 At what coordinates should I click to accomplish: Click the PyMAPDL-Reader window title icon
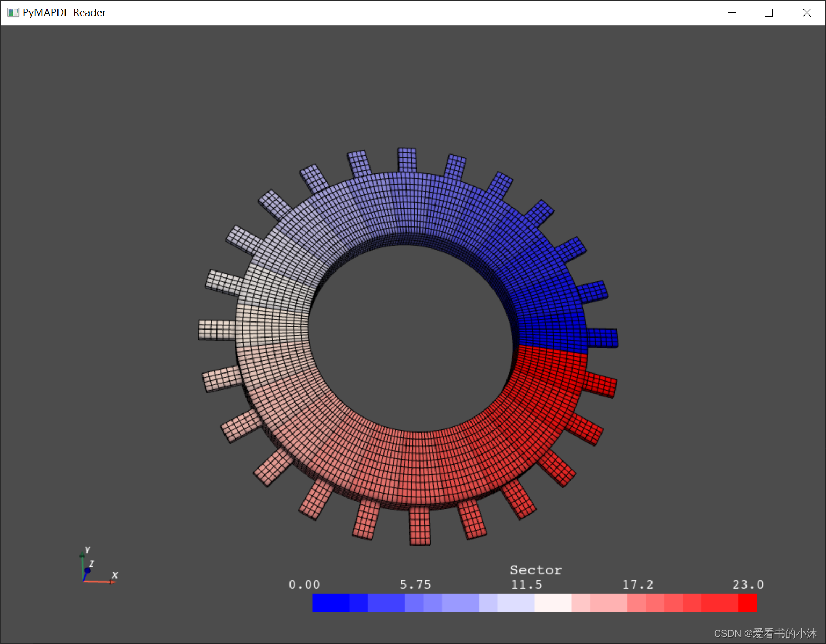click(13, 12)
